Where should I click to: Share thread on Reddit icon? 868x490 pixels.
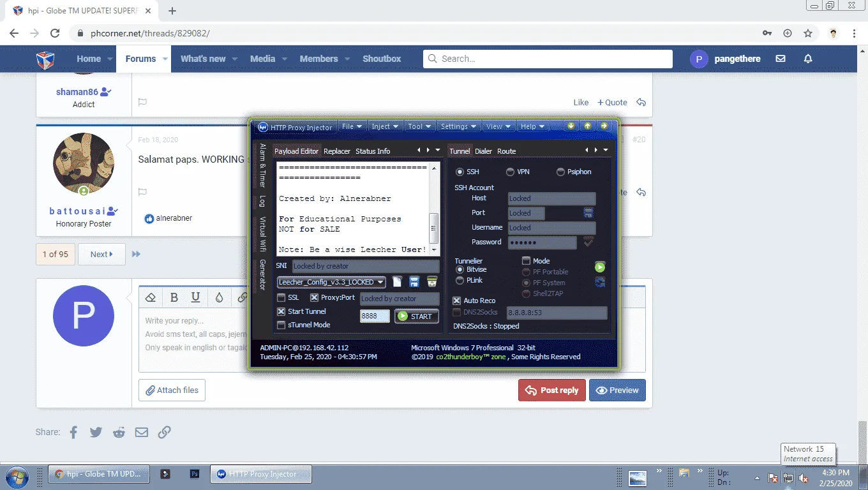click(119, 432)
